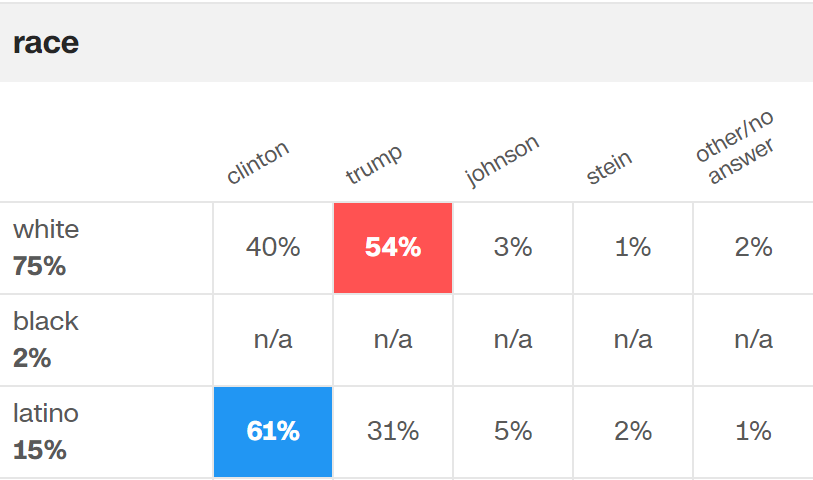This screenshot has height=480, width=813.
Task: Select the trump column header
Action: point(374,165)
